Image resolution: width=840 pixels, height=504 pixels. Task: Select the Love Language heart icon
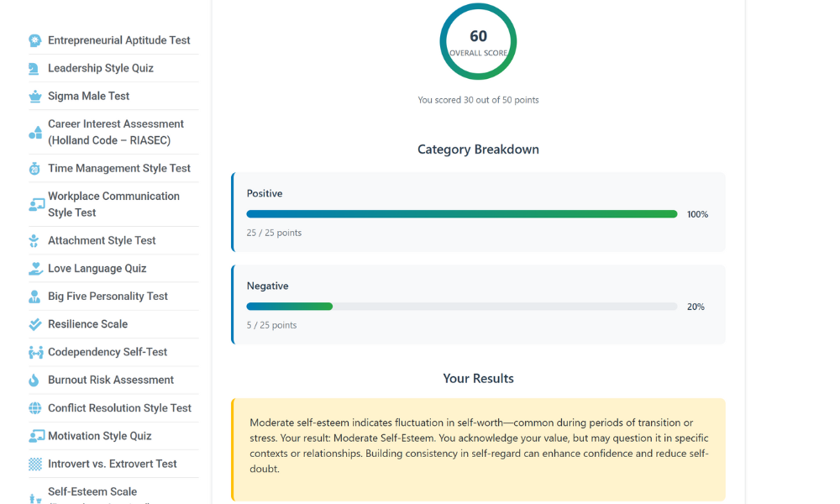click(x=34, y=268)
